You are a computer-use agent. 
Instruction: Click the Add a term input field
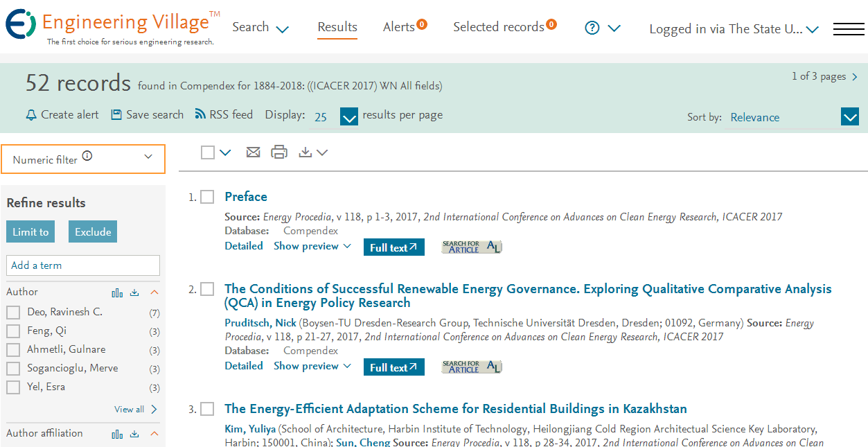click(x=83, y=265)
